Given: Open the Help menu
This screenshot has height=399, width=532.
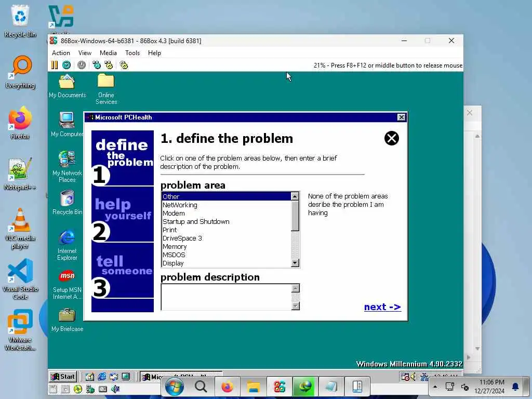Looking at the screenshot, I should tap(154, 53).
